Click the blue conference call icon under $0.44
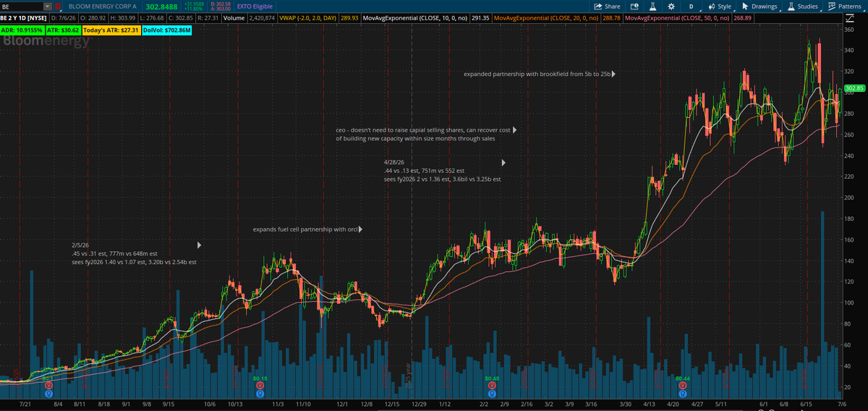Image resolution: width=868 pixels, height=411 pixels. (682, 394)
